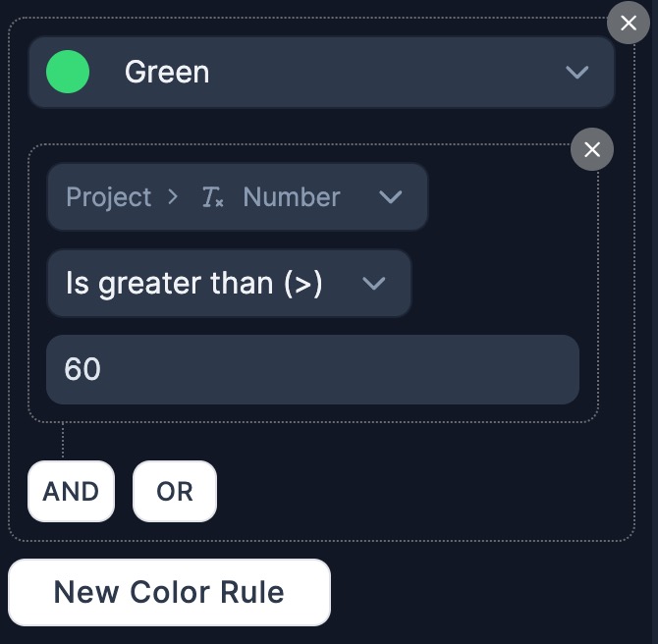Add an AND condition
The image size is (658, 644).
(71, 491)
